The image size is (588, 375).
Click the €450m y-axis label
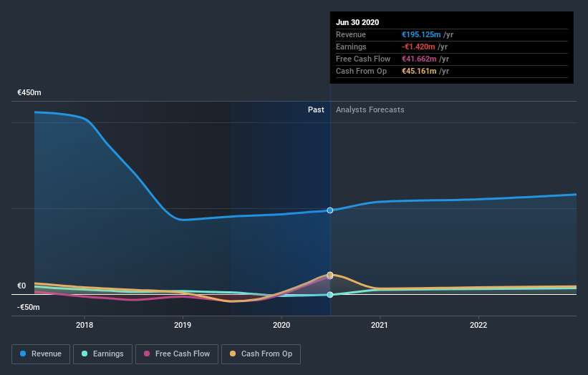tap(29, 92)
